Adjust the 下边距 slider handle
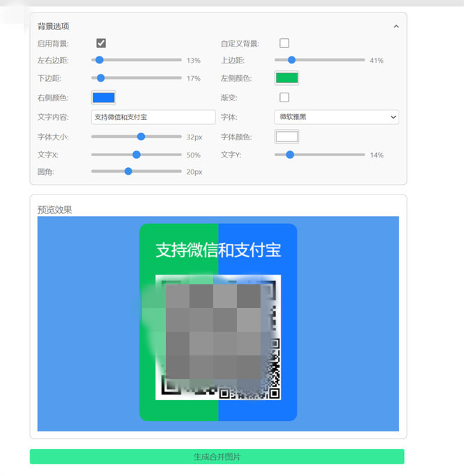The height and width of the screenshot is (476, 464). [101, 78]
